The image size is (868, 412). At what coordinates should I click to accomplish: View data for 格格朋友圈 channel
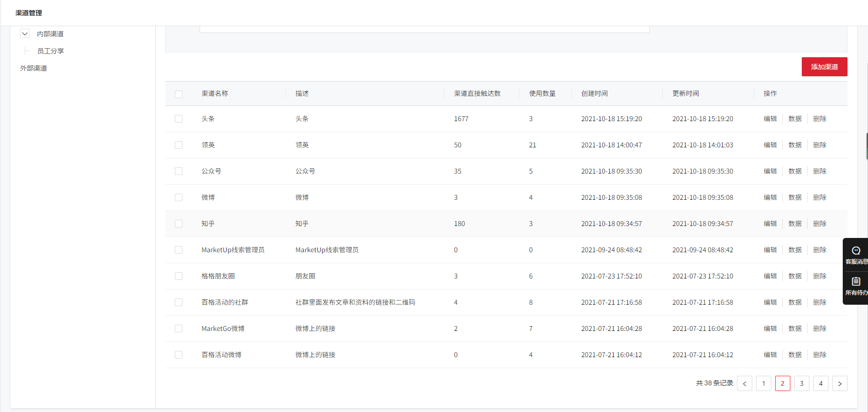tap(795, 276)
